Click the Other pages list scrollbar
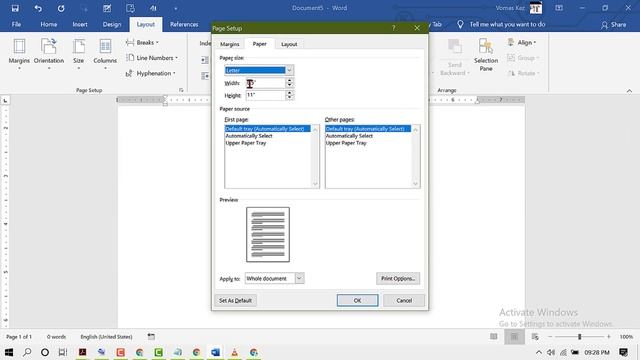Image resolution: width=640 pixels, height=360 pixels. tap(416, 156)
